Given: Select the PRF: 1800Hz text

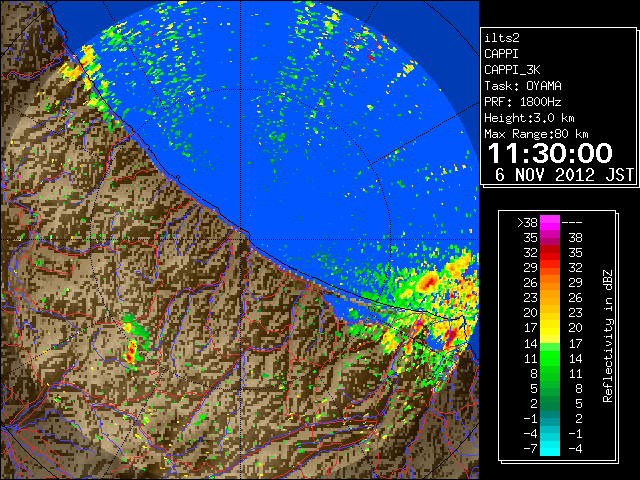Looking at the screenshot, I should [x=523, y=102].
